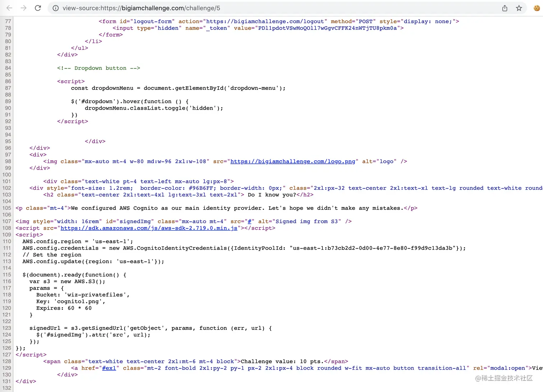The height and width of the screenshot is (392, 543).
Task: Click the cookie extension icon
Action: pyautogui.click(x=537, y=8)
